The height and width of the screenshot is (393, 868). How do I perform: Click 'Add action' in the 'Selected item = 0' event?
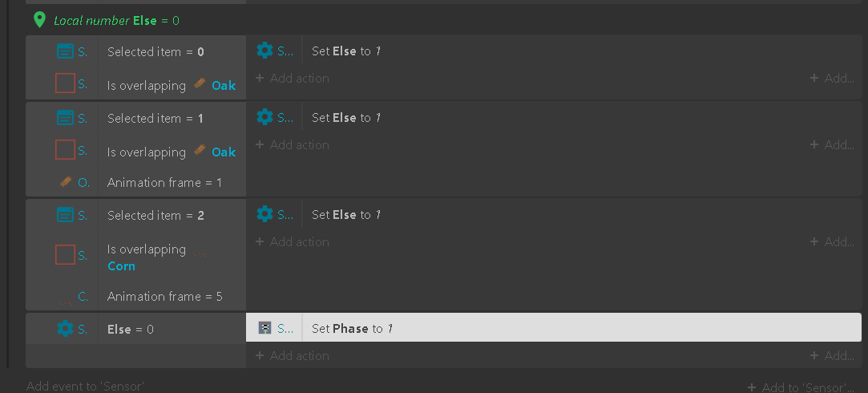[293, 78]
